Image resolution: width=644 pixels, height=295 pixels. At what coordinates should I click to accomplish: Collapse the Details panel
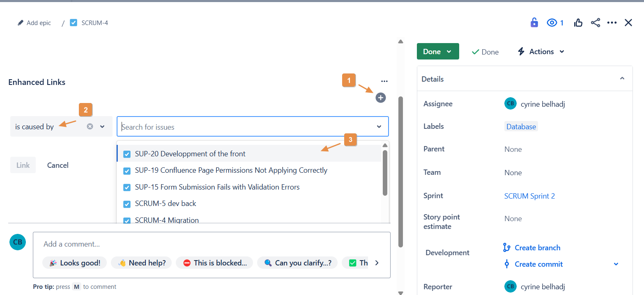click(x=622, y=79)
